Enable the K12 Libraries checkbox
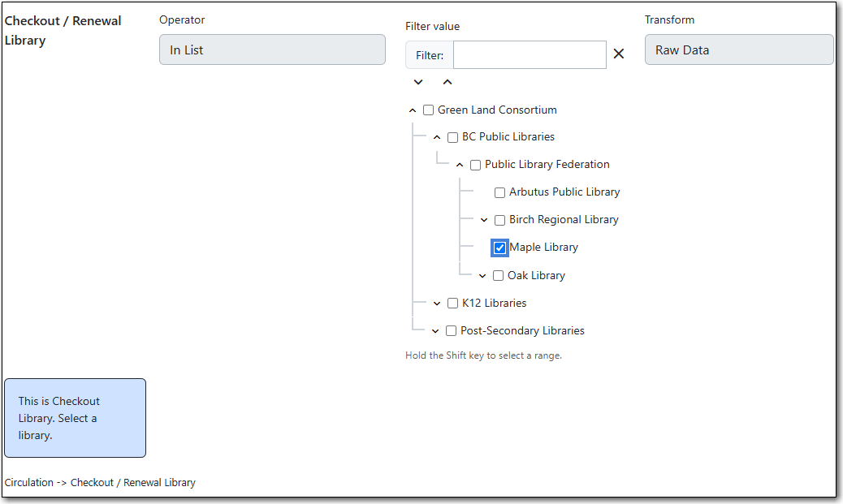 [453, 304]
